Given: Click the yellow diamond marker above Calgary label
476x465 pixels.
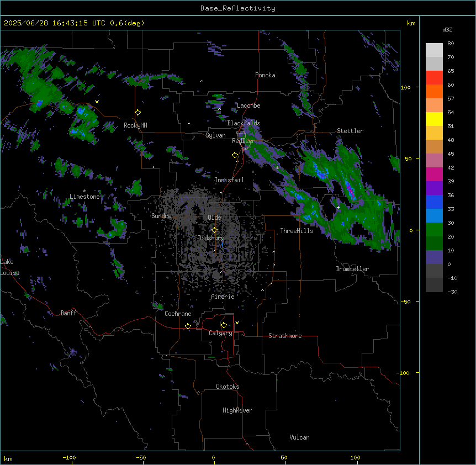Looking at the screenshot, I should point(224,325).
